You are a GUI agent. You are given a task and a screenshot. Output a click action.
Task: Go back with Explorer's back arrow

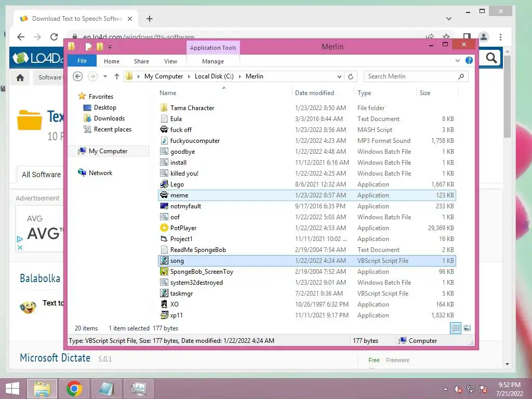pos(78,76)
